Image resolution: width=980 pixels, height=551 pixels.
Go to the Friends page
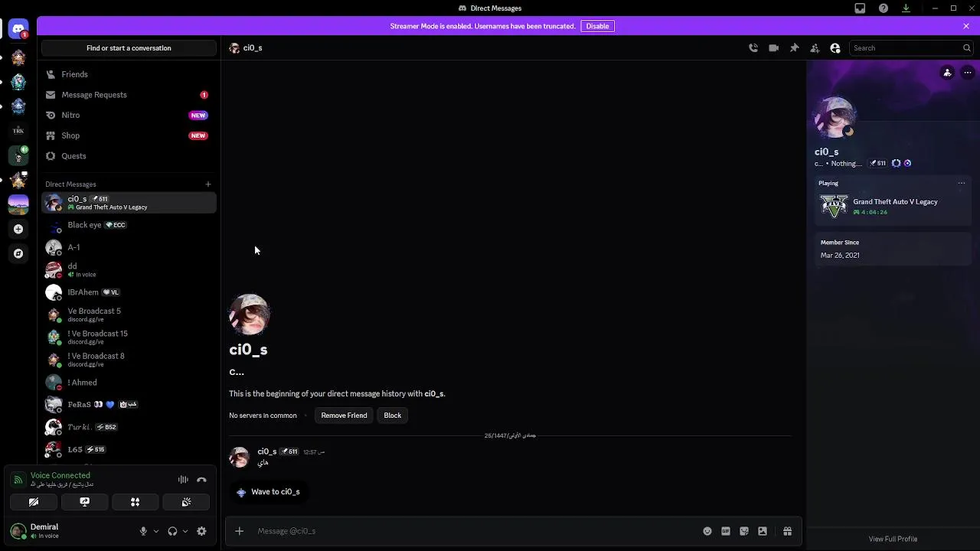click(129, 74)
